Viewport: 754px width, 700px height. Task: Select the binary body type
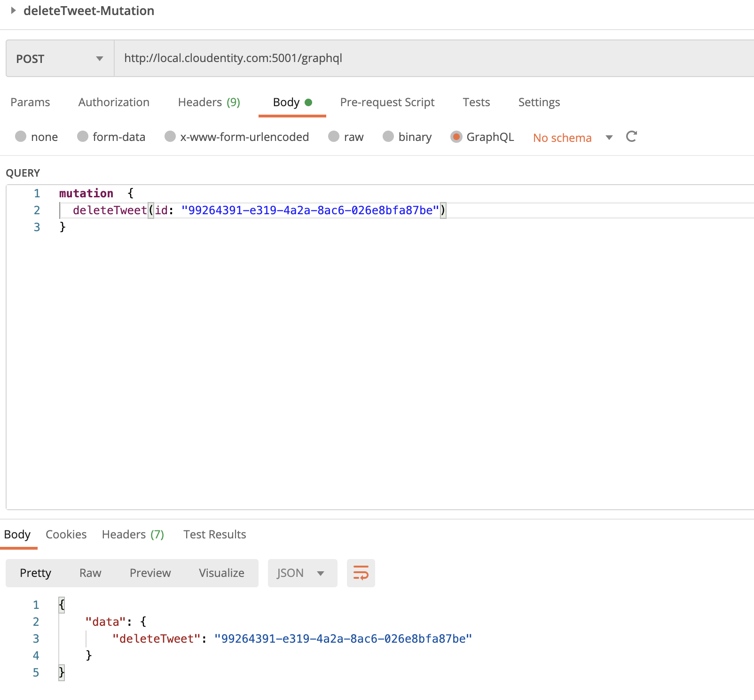388,136
